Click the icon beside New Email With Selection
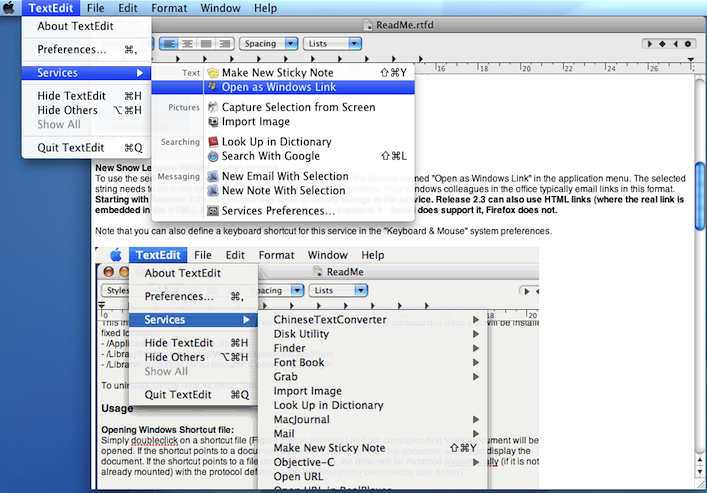Screen dimensions: 707x493 click(213, 176)
